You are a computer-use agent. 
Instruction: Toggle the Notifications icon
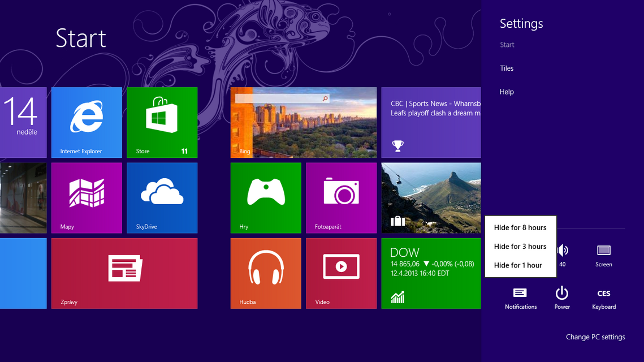coord(520,298)
